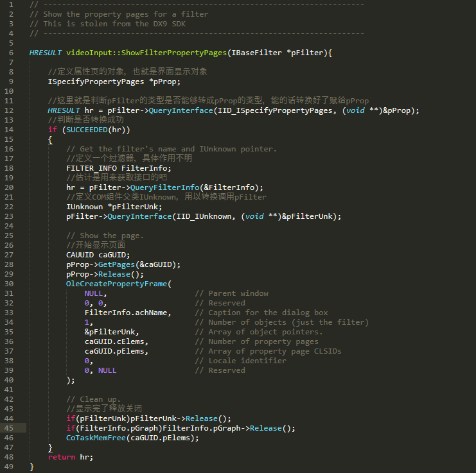
Task: Click the videoInput class name on line 6
Action: tap(89, 53)
